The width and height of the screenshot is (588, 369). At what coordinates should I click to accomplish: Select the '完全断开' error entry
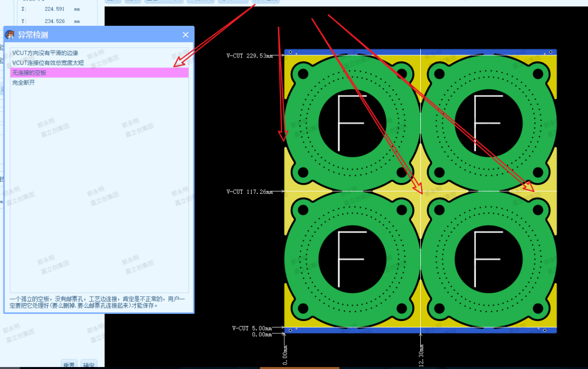tap(24, 83)
